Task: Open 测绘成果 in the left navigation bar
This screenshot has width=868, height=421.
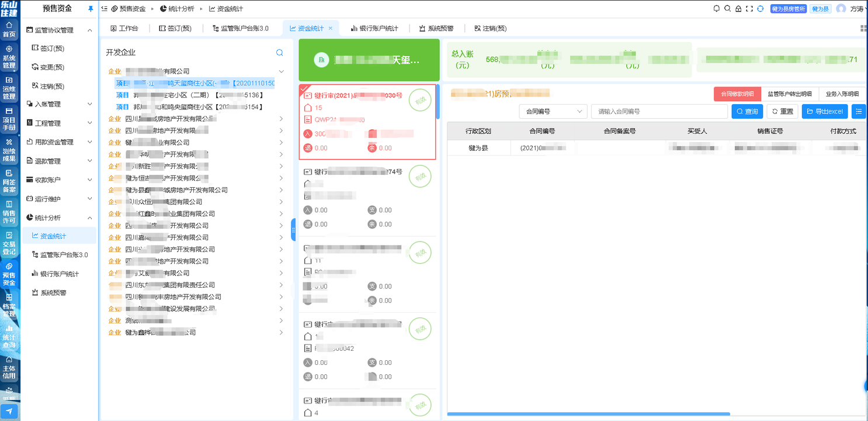Action: tap(9, 150)
